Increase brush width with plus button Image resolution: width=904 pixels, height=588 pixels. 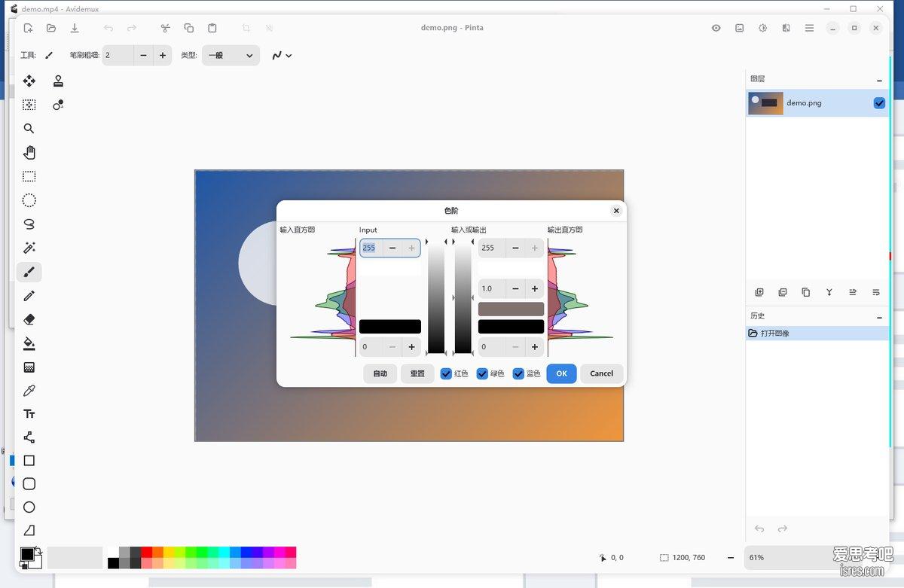point(163,55)
